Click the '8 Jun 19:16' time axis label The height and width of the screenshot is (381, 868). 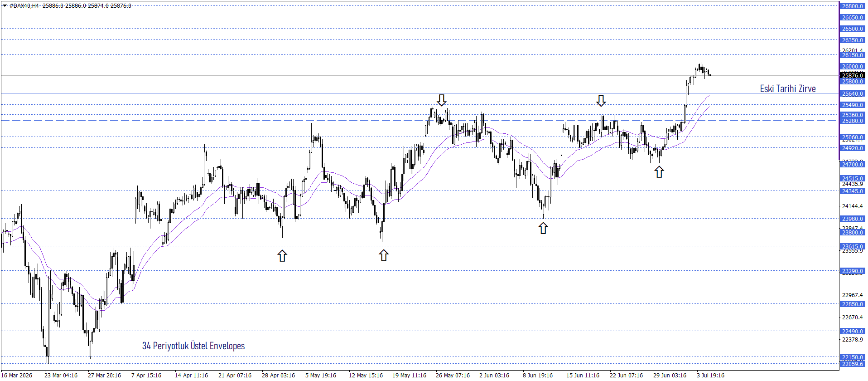[x=538, y=375]
